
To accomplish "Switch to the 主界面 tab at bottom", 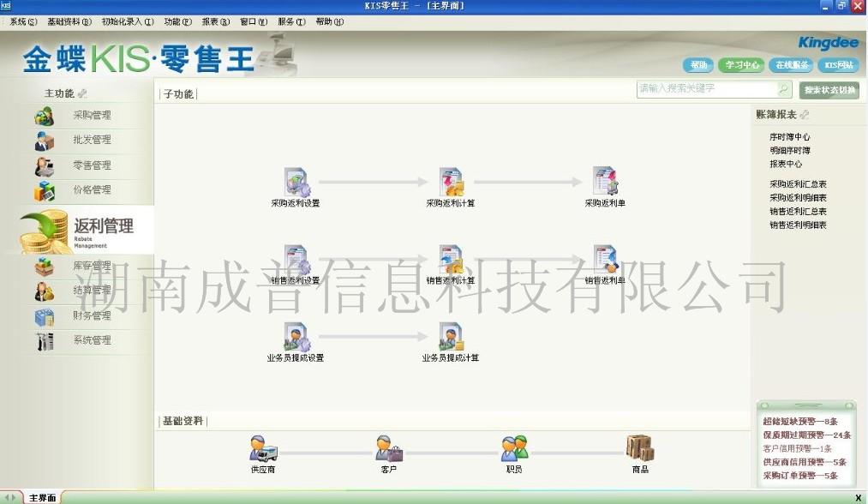I will [x=42, y=498].
